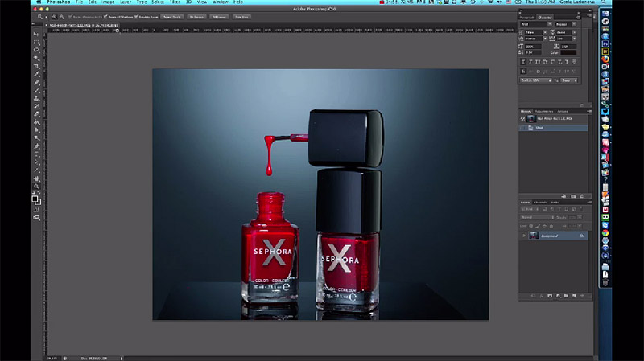Toggle Underline in Character panel
Image resolution: width=644 pixels, height=361 pixels.
[567, 62]
